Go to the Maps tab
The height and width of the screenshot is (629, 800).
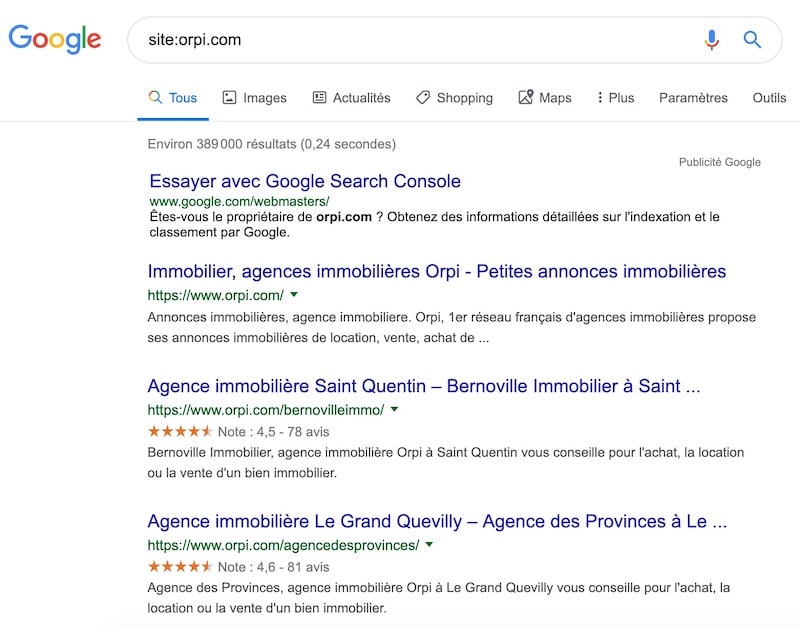click(545, 98)
